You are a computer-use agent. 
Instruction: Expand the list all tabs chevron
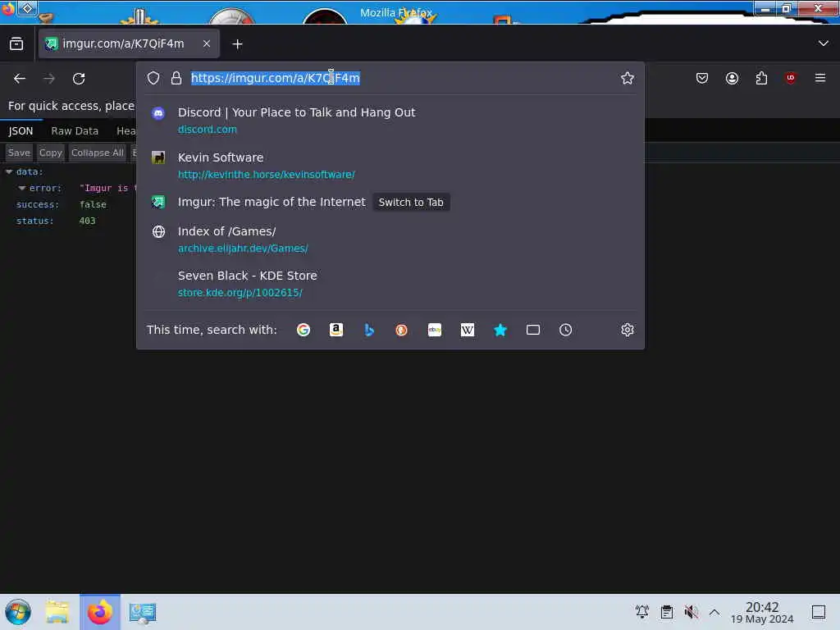pos(823,43)
